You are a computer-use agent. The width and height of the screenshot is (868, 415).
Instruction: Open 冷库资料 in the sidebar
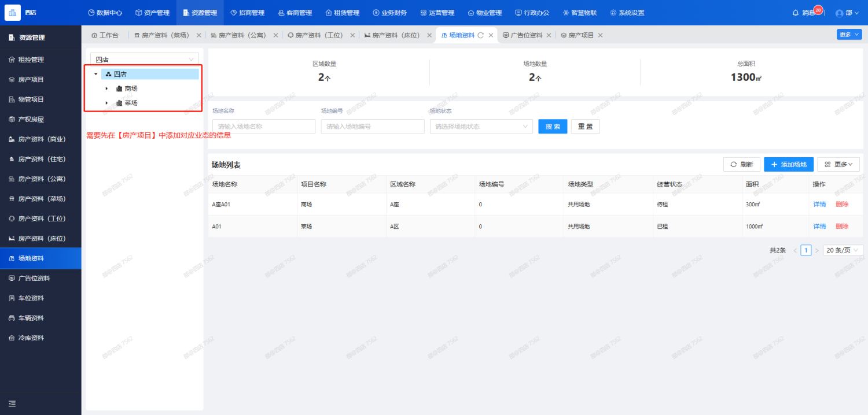coord(41,338)
